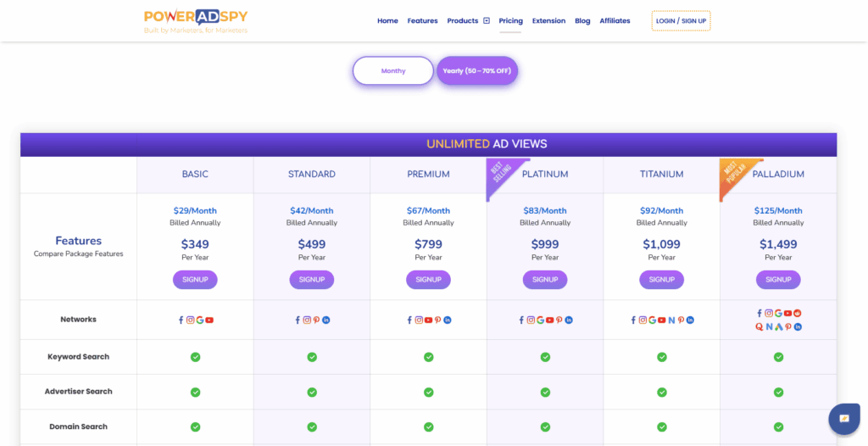Click Facebook icon in Basic plan networks
Viewport: 868px width, 446px height.
coord(181,321)
